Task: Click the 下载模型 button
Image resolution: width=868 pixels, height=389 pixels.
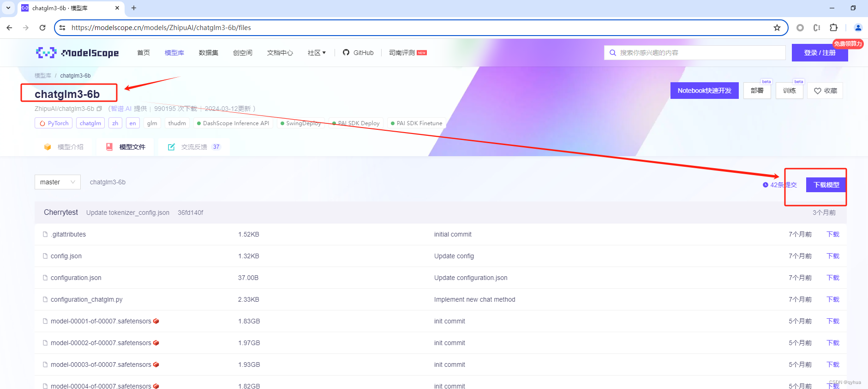Action: (826, 185)
